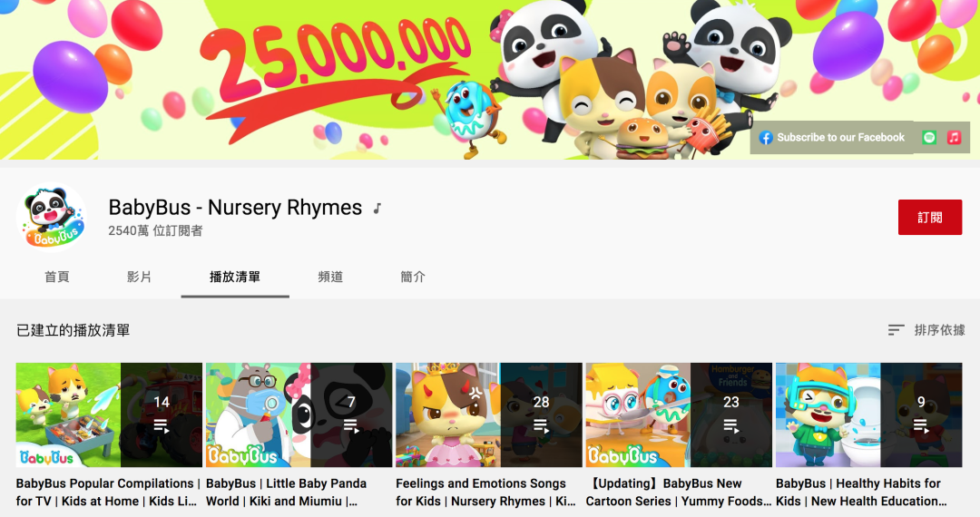This screenshot has height=517, width=980.
Task: Click the playlist icon showing 9 videos
Action: pyautogui.click(x=921, y=424)
